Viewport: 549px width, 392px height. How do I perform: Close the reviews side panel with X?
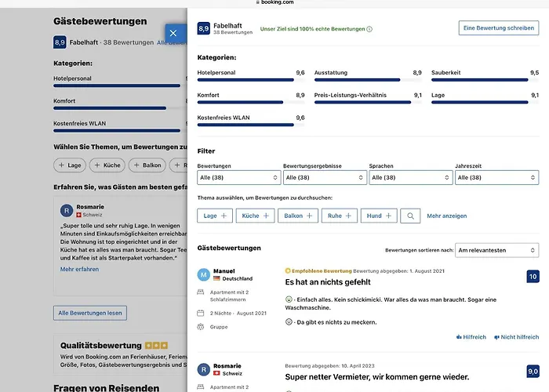pos(173,33)
